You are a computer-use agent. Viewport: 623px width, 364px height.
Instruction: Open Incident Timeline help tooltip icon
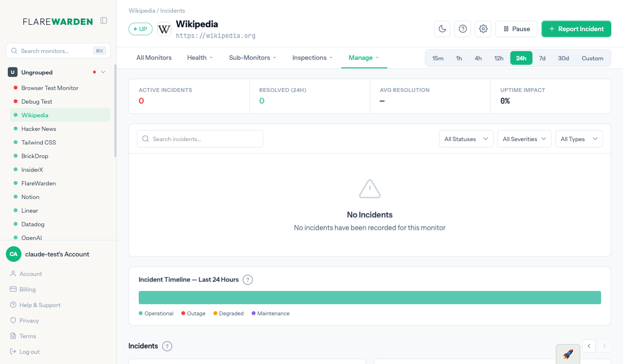click(248, 280)
